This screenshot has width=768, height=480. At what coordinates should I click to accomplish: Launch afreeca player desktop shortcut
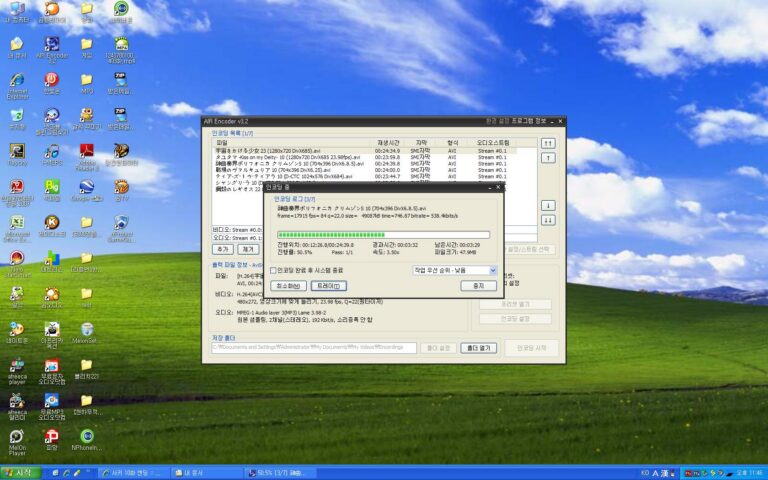17,371
